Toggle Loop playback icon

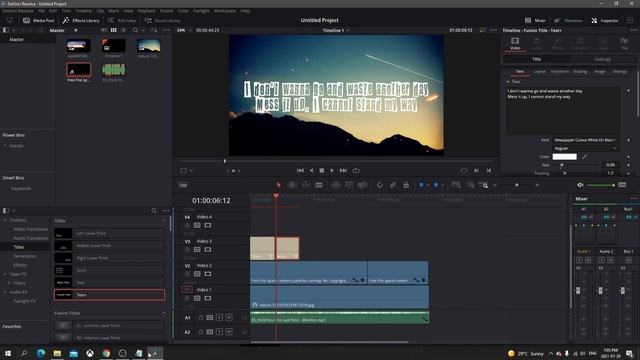(356, 170)
